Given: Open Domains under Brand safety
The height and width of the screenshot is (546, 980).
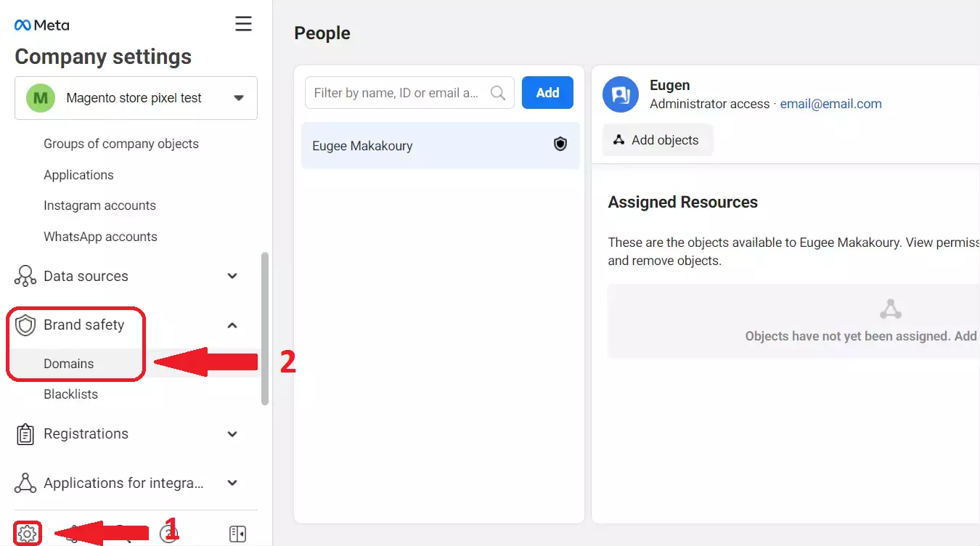Looking at the screenshot, I should click(x=69, y=364).
